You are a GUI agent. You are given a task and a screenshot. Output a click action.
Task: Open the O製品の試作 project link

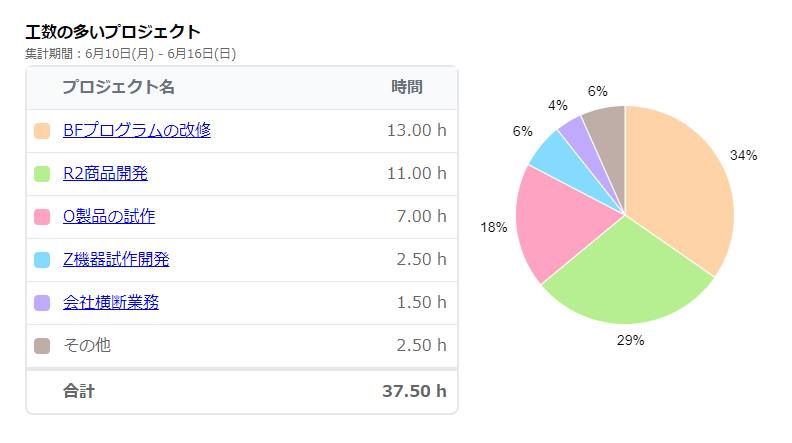click(x=108, y=217)
